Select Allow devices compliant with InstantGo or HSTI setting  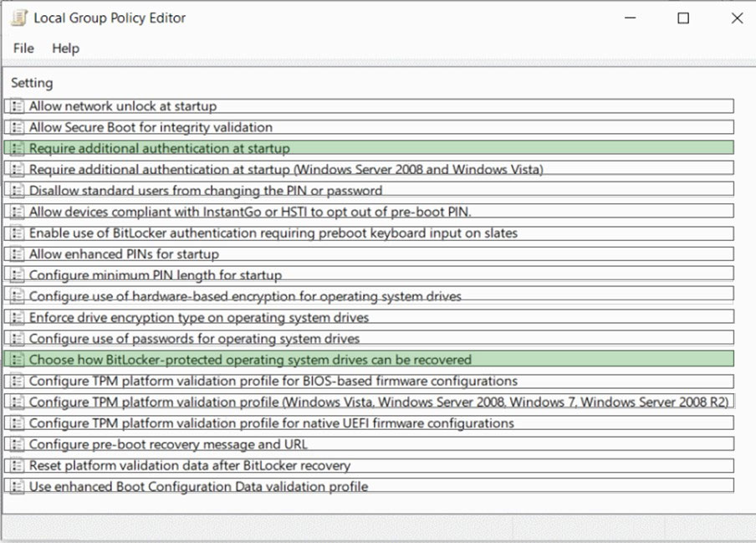[369, 211]
